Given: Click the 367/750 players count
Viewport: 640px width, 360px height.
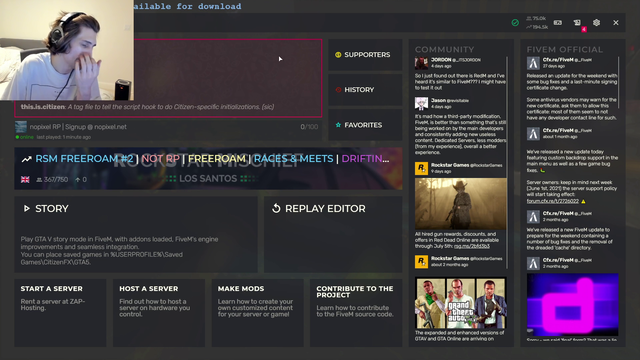Looking at the screenshot, I should point(52,180).
